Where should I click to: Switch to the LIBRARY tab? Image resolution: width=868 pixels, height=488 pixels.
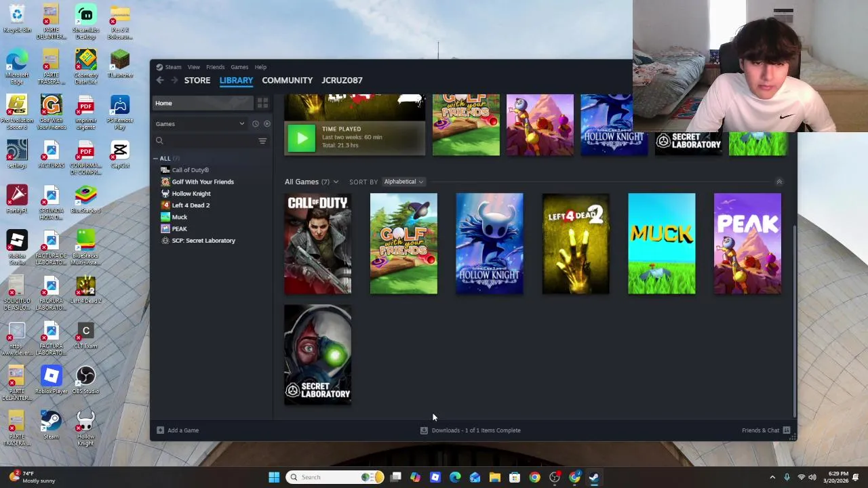pyautogui.click(x=236, y=80)
